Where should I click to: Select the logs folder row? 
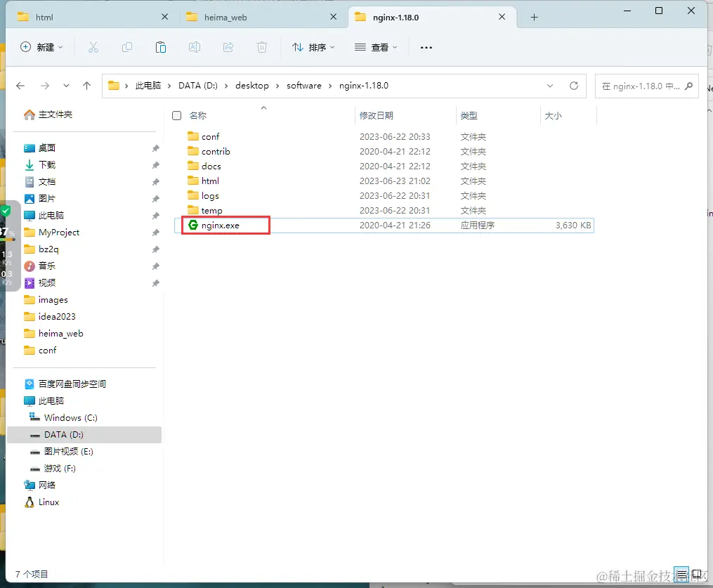pyautogui.click(x=384, y=195)
